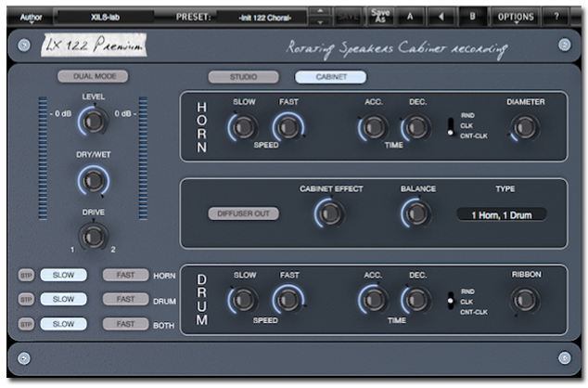Click the XILS-lab author field
Image resolution: width=588 pixels, height=388 pixels.
click(x=105, y=18)
